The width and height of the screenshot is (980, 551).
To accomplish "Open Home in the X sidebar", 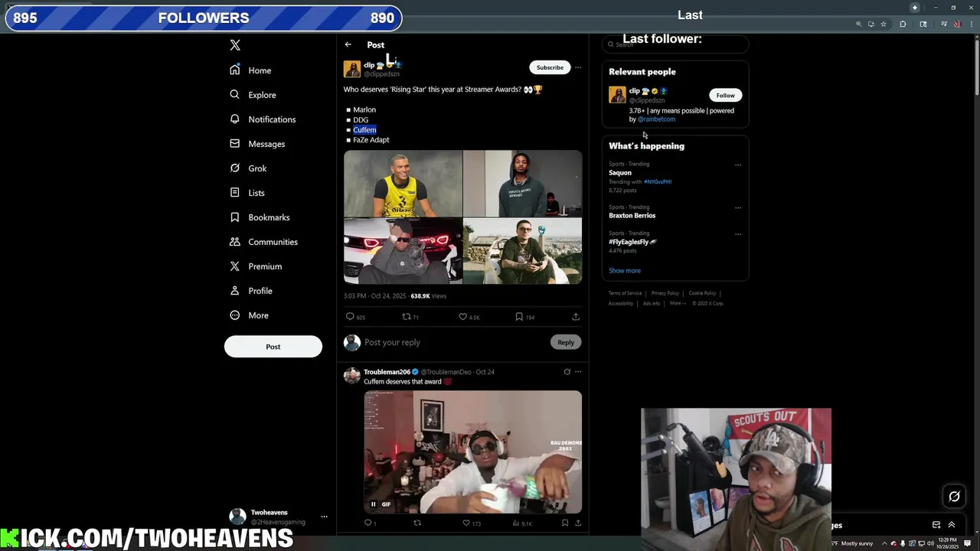I will tap(250, 70).
